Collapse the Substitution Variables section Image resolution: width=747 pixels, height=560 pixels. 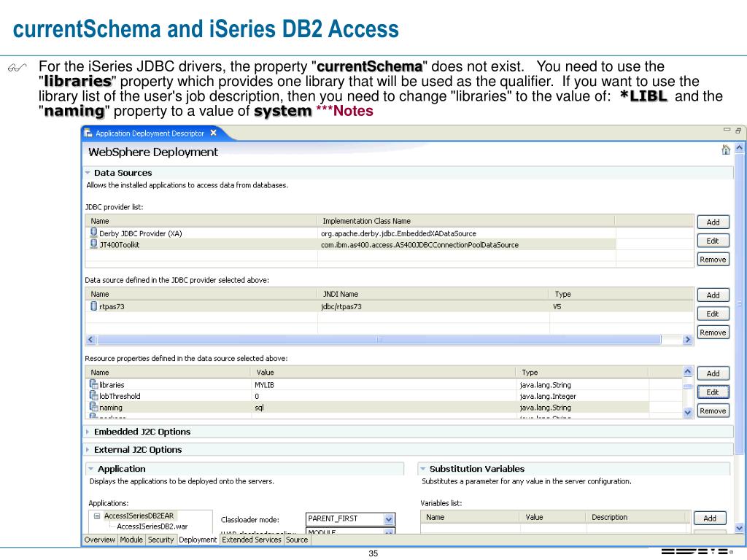pos(422,469)
